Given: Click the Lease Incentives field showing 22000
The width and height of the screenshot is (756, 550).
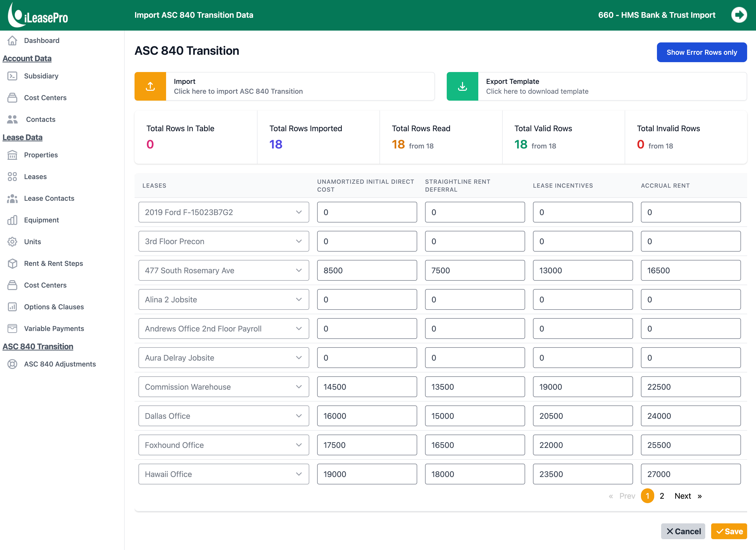Looking at the screenshot, I should [x=583, y=445].
